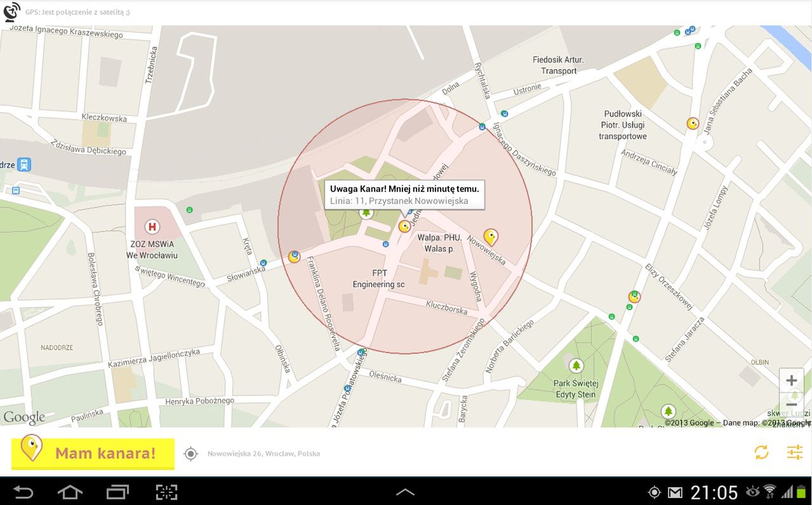Viewport: 812px width, 505px height.
Task: Tap the GPS satellite status icon
Action: pyautogui.click(x=12, y=12)
